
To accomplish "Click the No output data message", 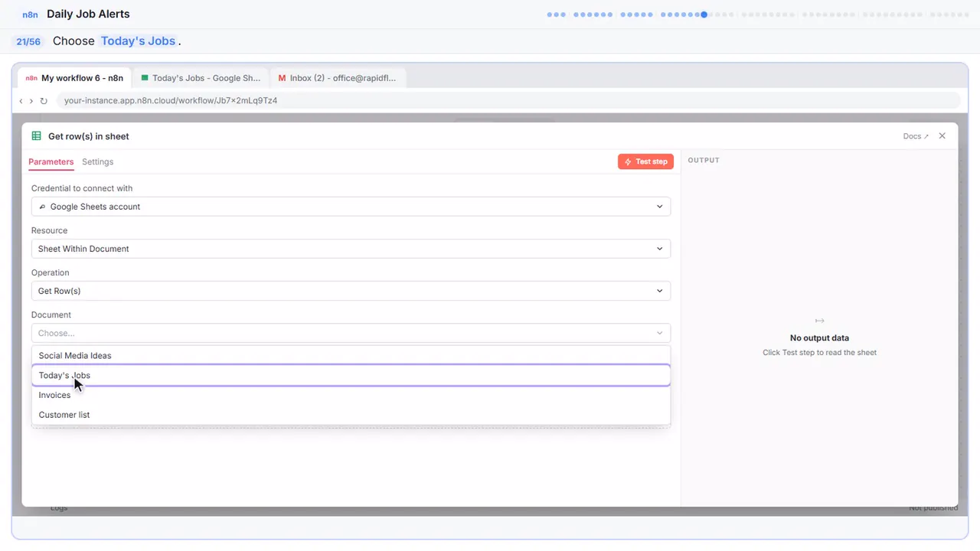I will tap(819, 337).
